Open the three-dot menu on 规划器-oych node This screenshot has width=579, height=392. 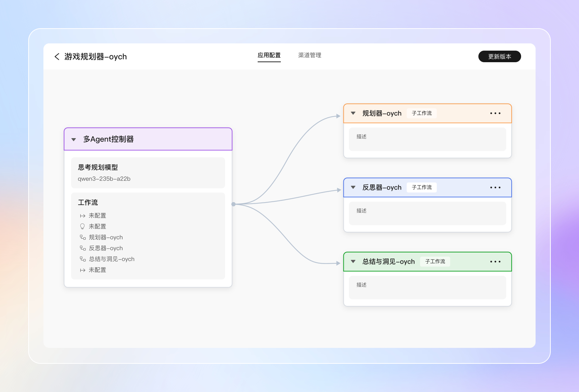tap(495, 114)
